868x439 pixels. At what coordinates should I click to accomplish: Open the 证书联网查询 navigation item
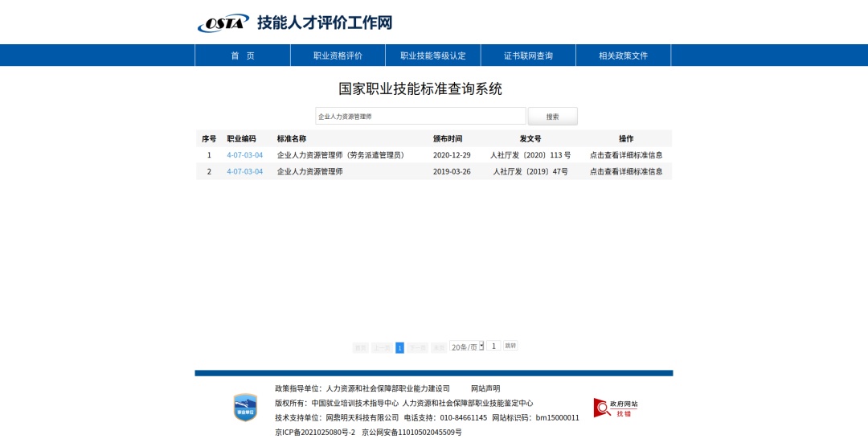pyautogui.click(x=528, y=55)
